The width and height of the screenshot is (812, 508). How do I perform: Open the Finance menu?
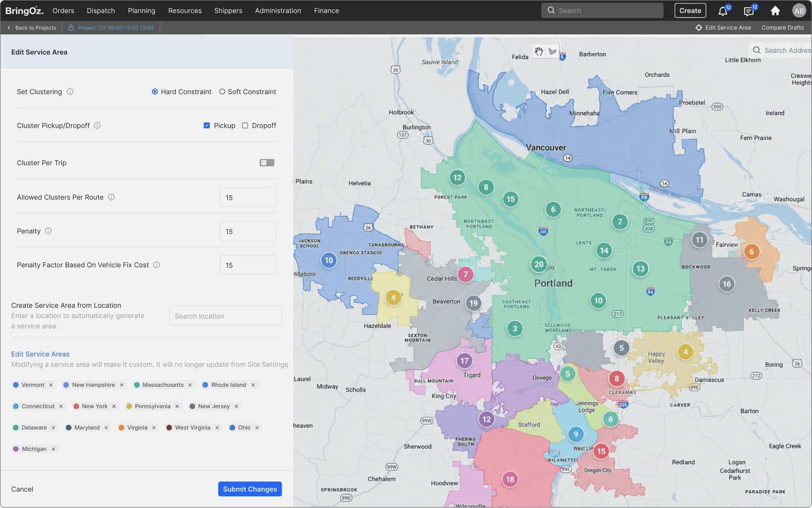(327, 11)
